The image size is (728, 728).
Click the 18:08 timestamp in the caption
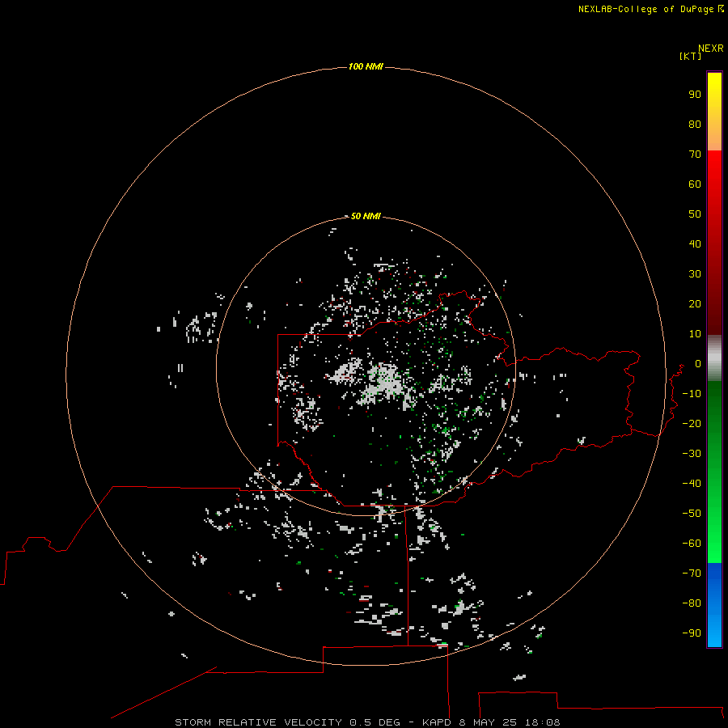[x=542, y=722]
